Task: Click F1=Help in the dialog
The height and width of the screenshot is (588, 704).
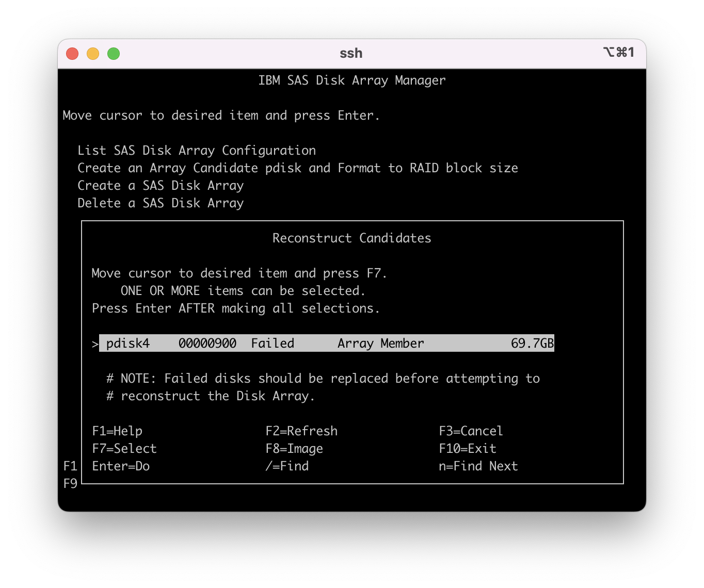Action: (117, 431)
